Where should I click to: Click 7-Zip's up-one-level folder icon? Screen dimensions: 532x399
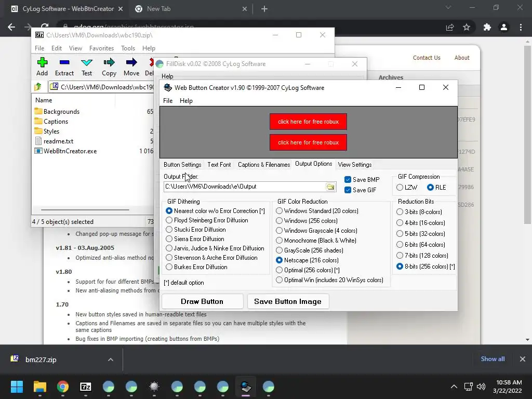click(x=38, y=87)
